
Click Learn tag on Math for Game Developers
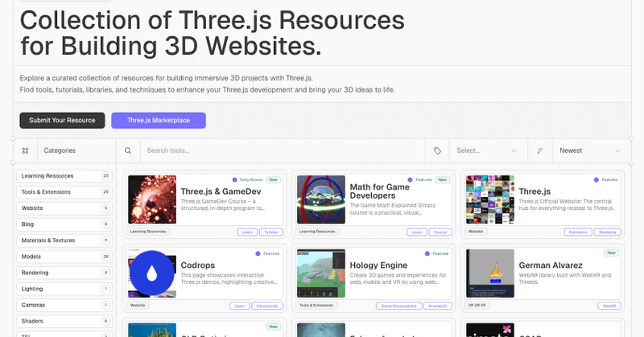[417, 232]
